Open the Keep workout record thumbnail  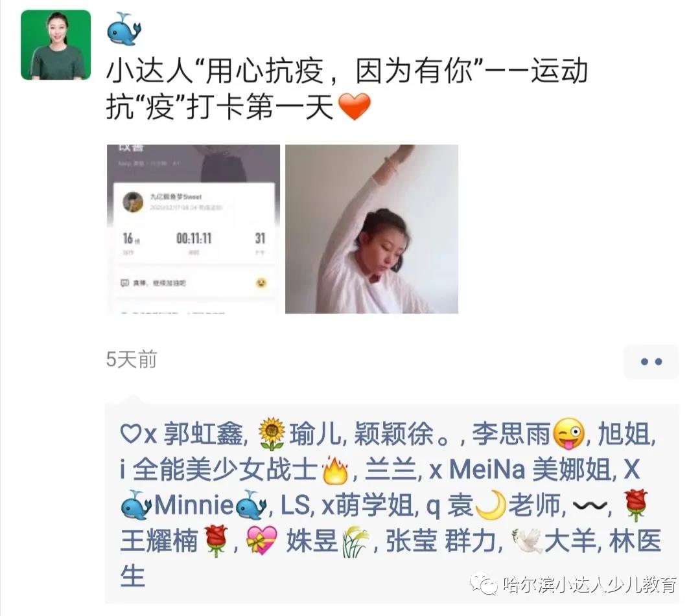click(x=193, y=229)
